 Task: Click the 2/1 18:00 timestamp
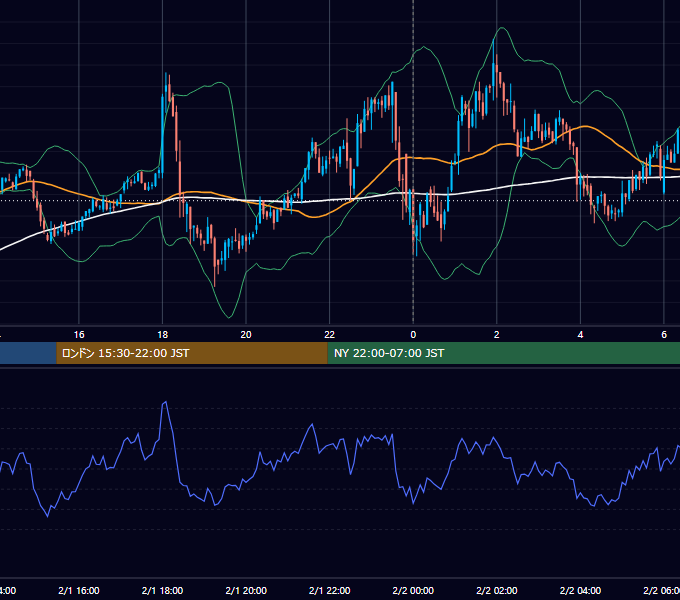click(163, 590)
